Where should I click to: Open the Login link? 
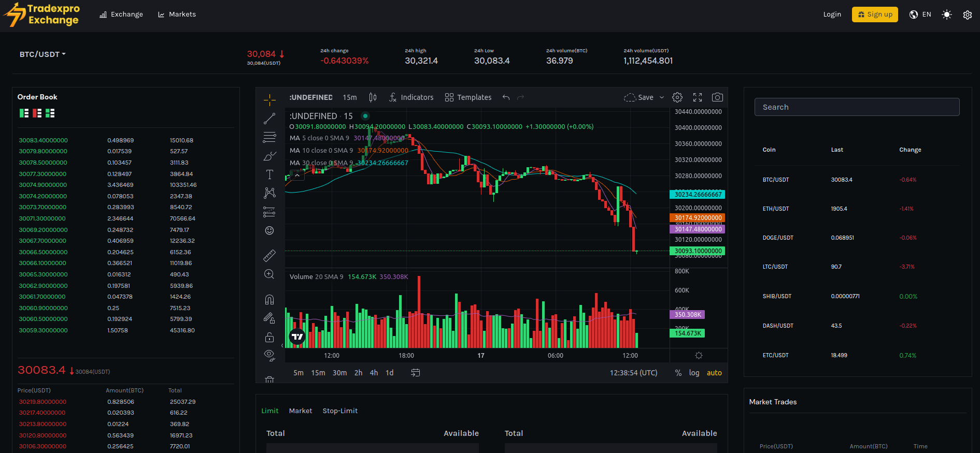point(832,14)
